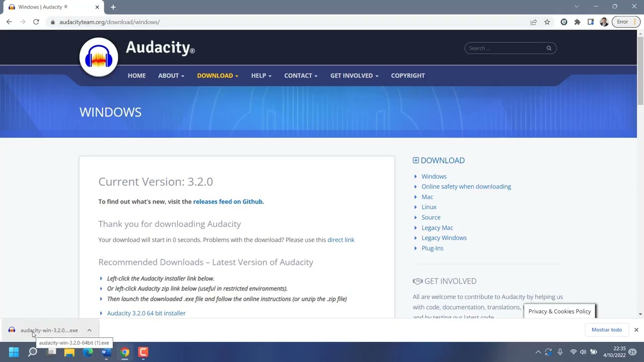The width and height of the screenshot is (644, 362).
Task: Open the circular e extension icon
Action: 564,22
